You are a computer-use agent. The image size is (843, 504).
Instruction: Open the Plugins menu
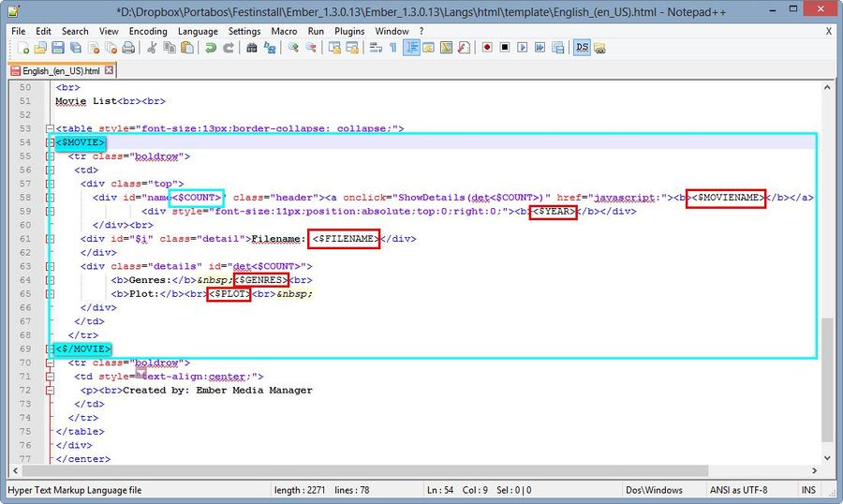pos(349,31)
